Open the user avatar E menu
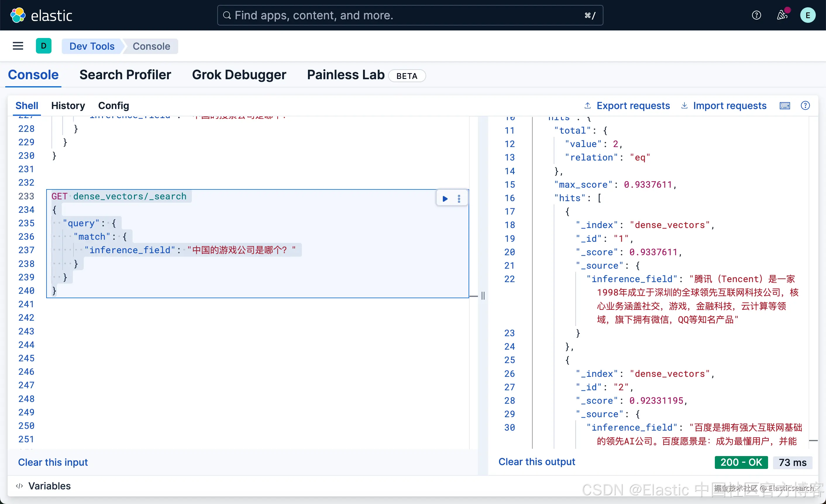 (x=808, y=15)
